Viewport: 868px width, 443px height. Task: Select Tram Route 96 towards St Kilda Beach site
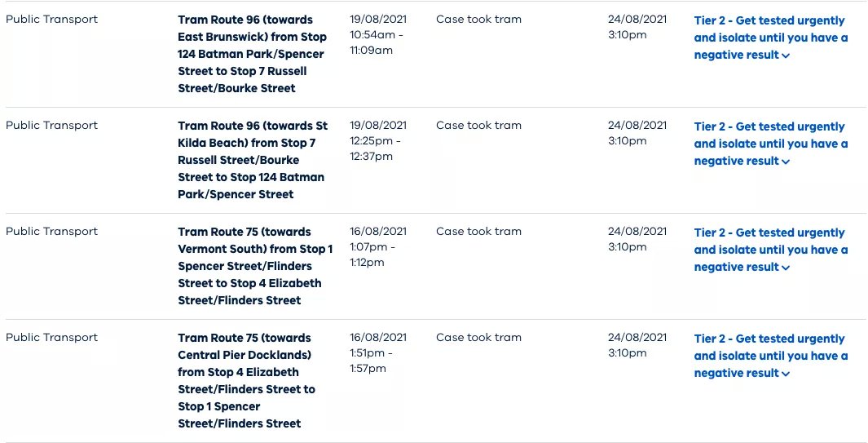pyautogui.click(x=253, y=160)
